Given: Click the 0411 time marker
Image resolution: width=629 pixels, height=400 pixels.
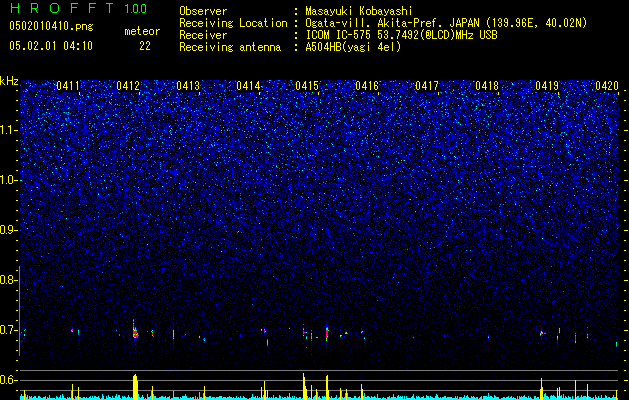Looking at the screenshot, I should (x=68, y=86).
